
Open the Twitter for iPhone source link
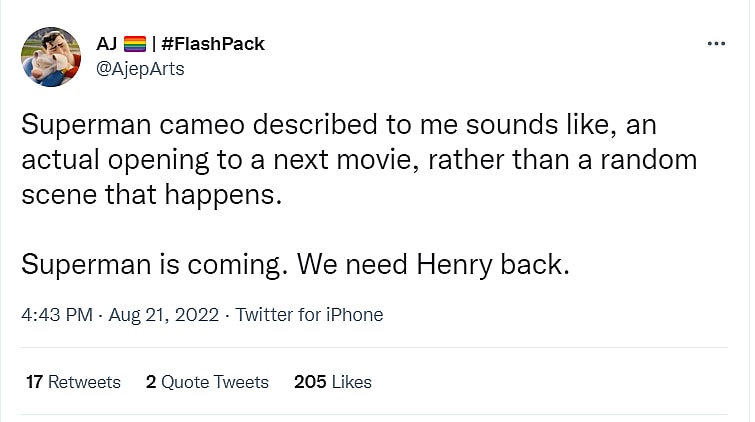click(309, 314)
